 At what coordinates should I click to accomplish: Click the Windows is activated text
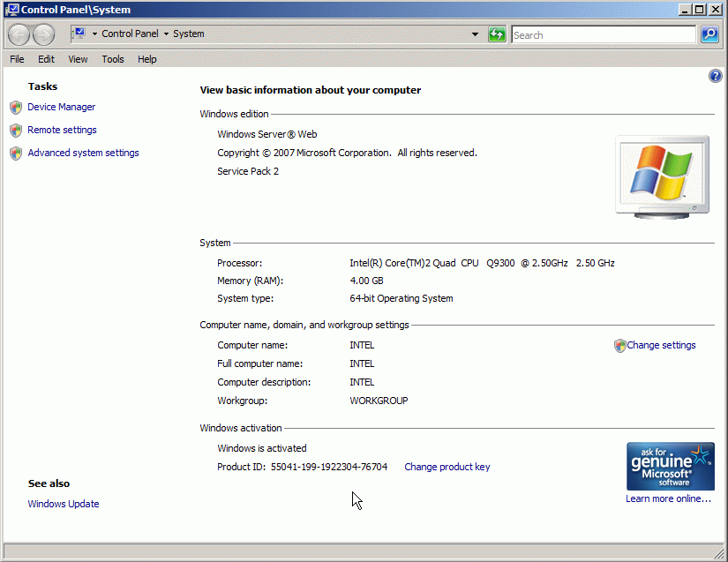(262, 448)
